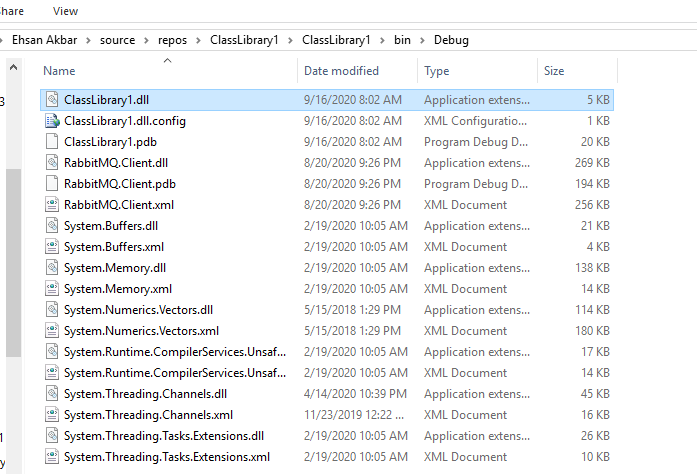
Task: Click the 11/23/2019 12:22 date cell
Action: coord(354,414)
